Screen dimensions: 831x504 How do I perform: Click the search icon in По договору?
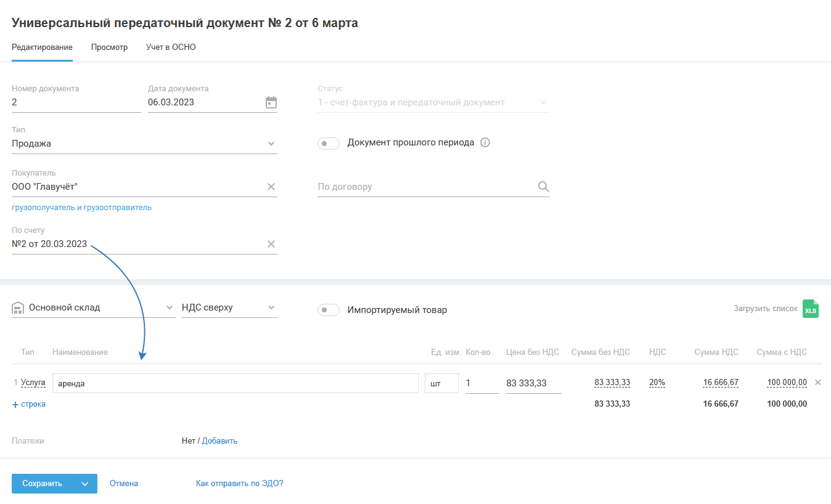coord(543,187)
